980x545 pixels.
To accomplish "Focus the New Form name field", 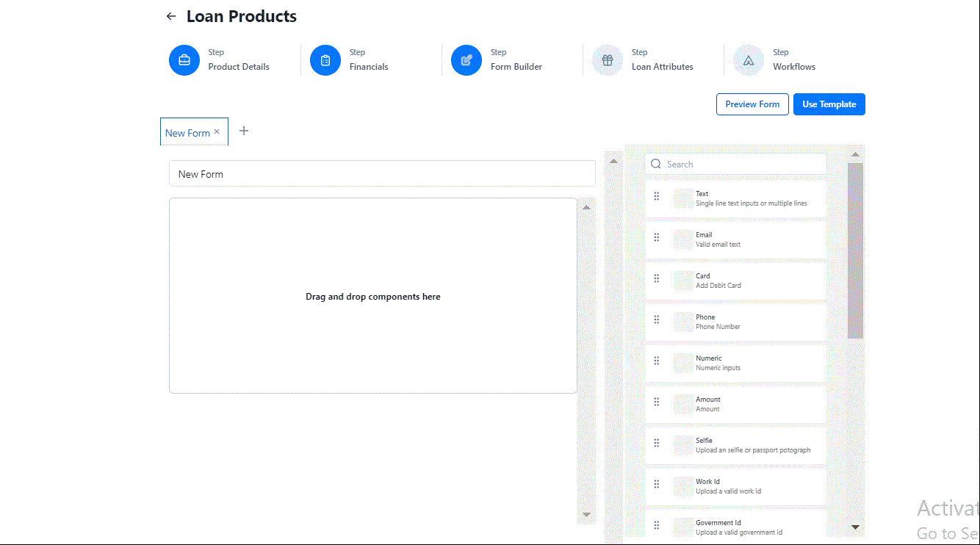I will point(382,174).
